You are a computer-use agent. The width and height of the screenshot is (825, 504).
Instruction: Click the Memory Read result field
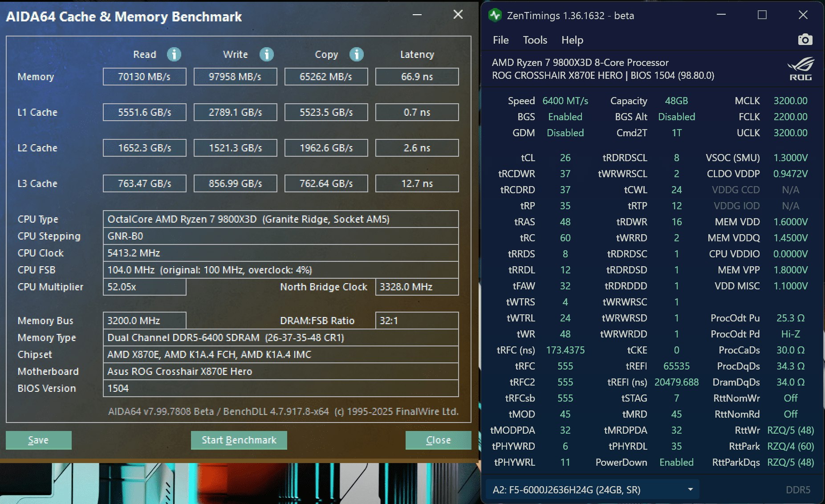tap(144, 77)
